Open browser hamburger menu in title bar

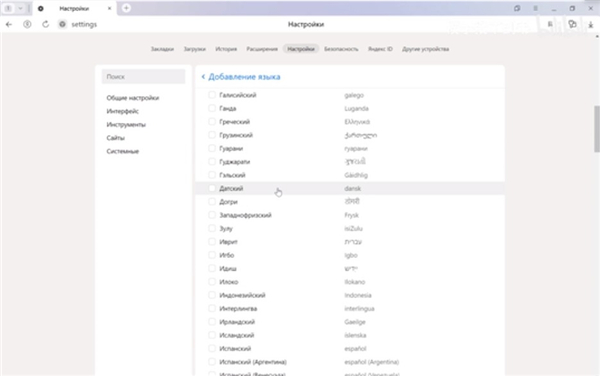[535, 8]
